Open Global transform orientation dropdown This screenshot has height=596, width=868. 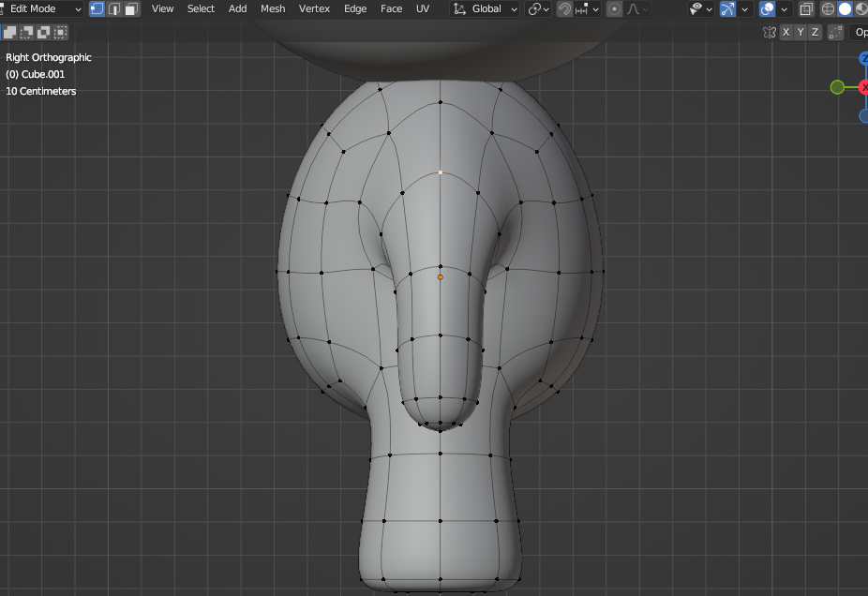(486, 8)
